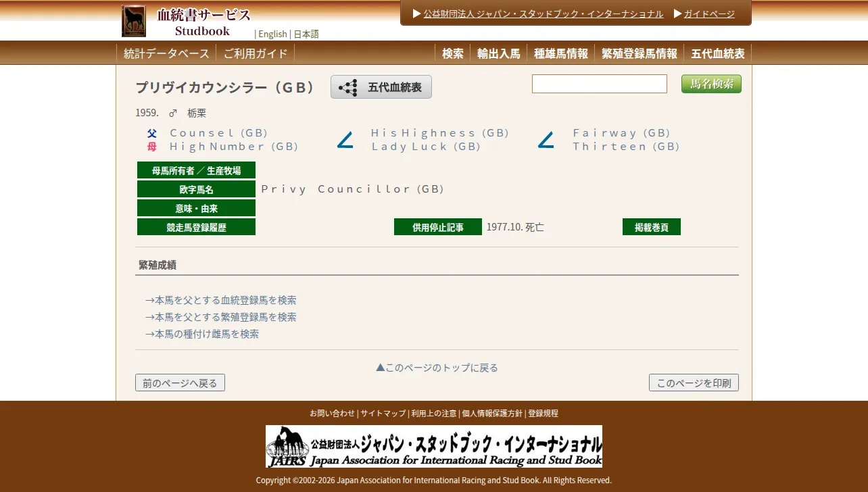Viewport: 868px width, 492px height.
Task: Click the green 馬名検索 search button
Action: [711, 84]
